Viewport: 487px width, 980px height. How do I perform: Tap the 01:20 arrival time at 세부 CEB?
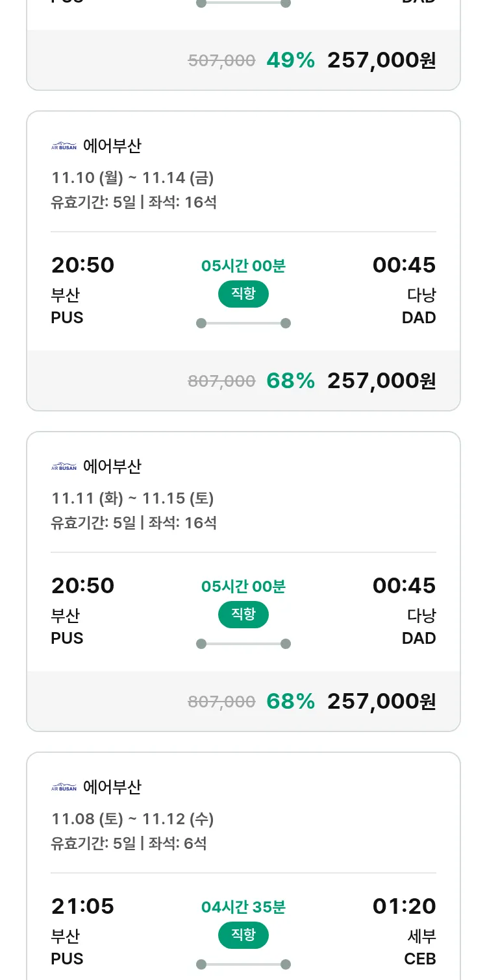[404, 907]
